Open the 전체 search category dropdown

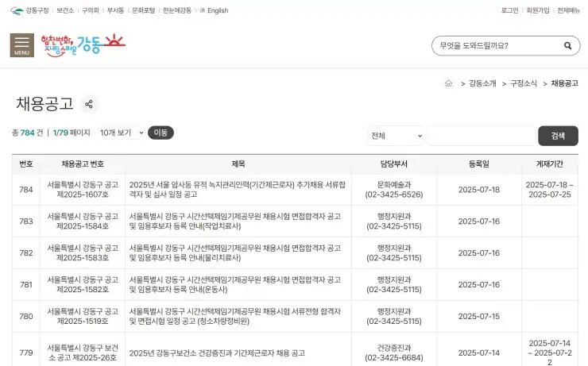tap(397, 136)
